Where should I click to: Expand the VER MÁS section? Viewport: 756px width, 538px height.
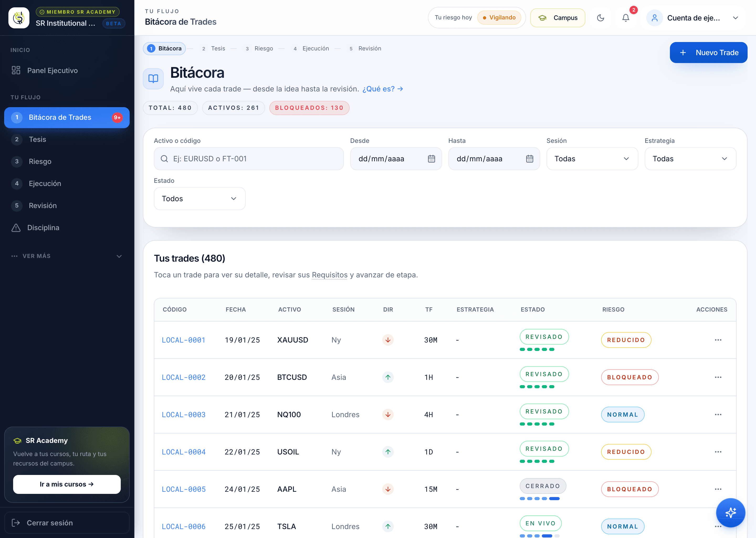point(67,256)
